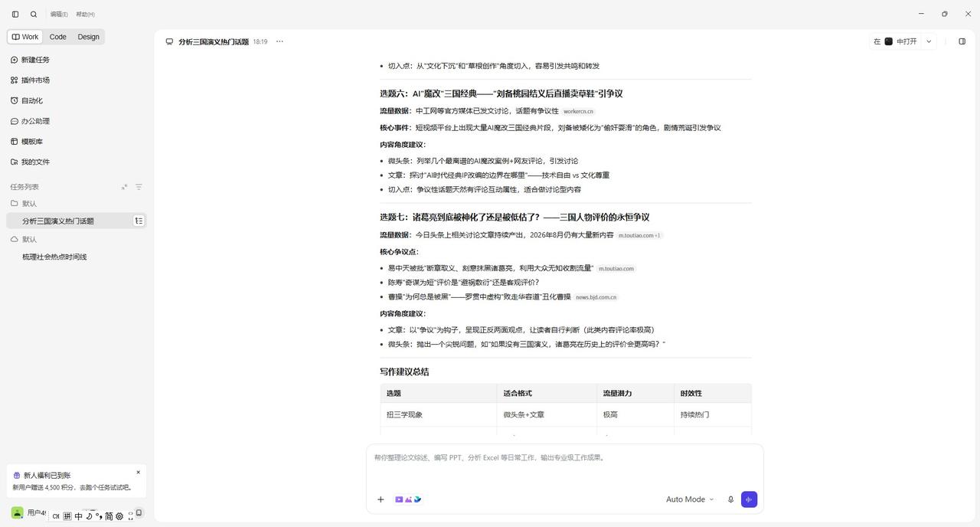Viewport: 980px width, 527px height.
Task: Open the task list filter icon
Action: point(139,187)
